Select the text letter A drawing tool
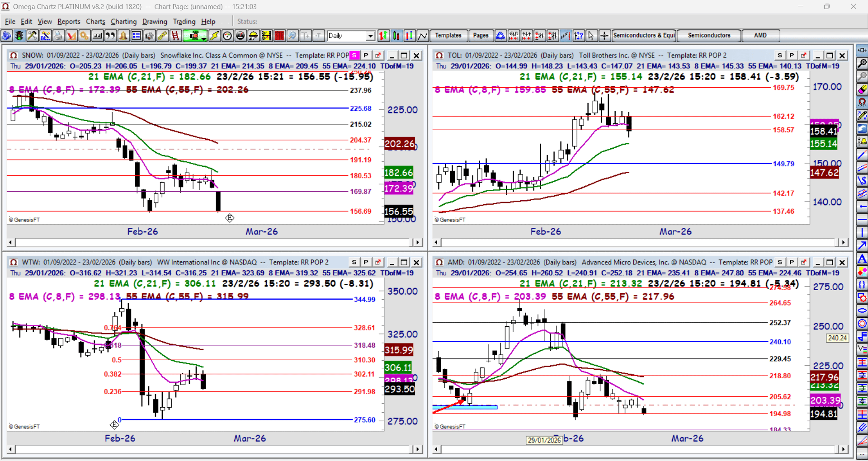The height and width of the screenshot is (461, 868). point(862,259)
